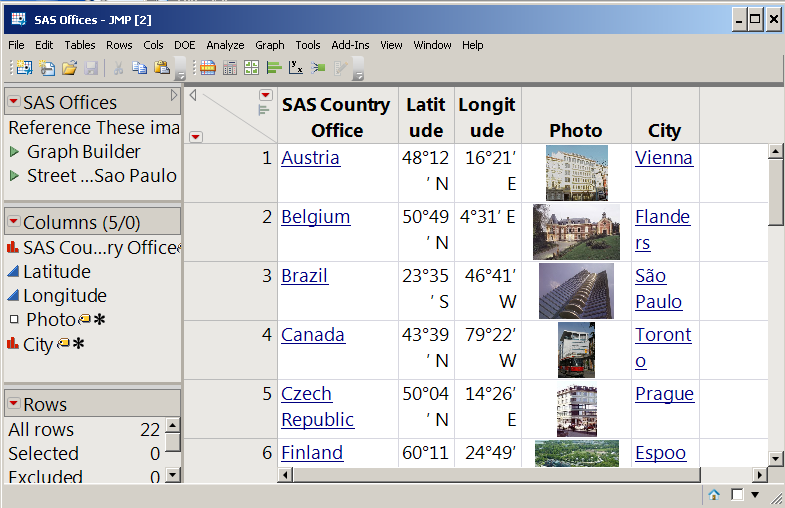785x508 pixels.
Task: Open the Add-Ins menu
Action: pyautogui.click(x=350, y=45)
